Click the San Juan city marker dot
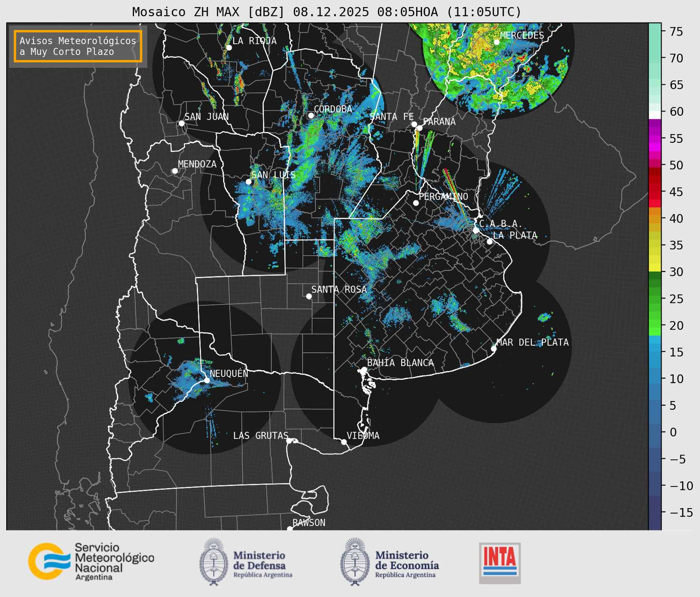The image size is (700, 597). point(181,123)
